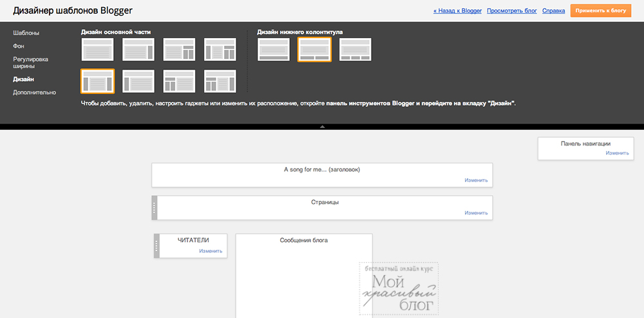
Task: Select the Панель навигации gadget title
Action: pos(585,144)
